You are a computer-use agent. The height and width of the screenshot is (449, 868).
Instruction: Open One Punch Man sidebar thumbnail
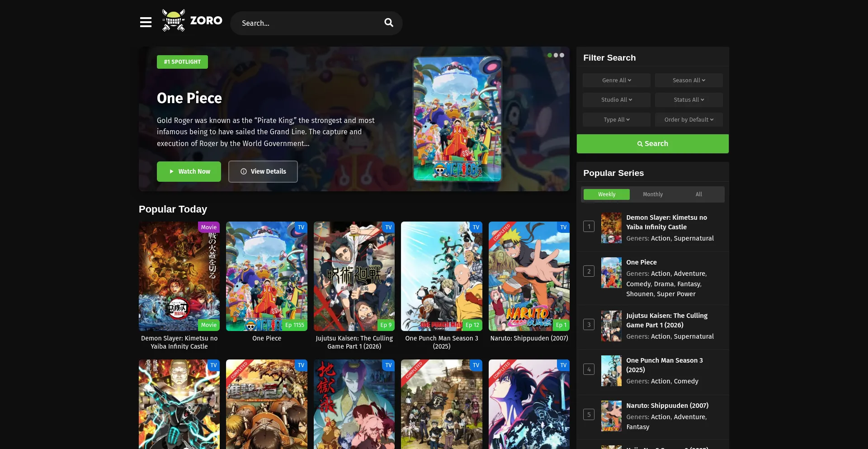611,371
